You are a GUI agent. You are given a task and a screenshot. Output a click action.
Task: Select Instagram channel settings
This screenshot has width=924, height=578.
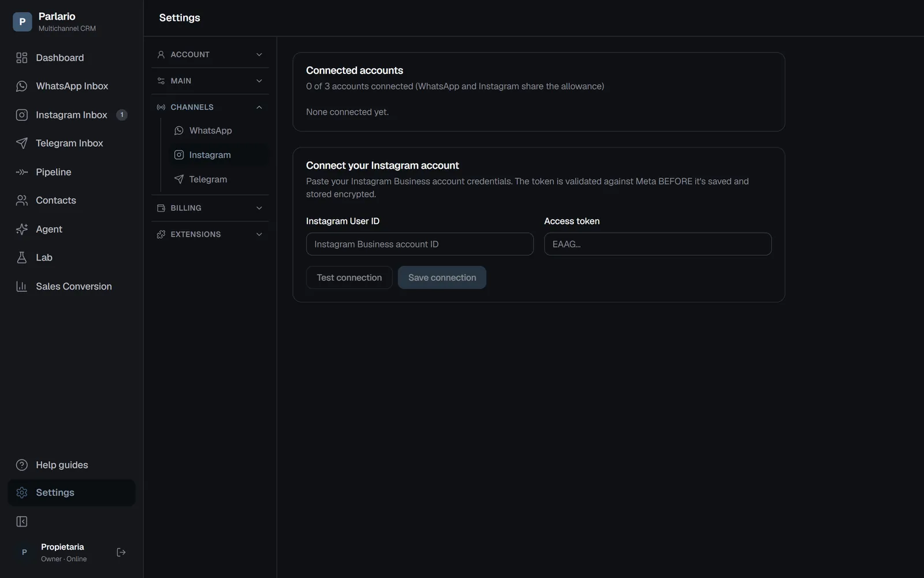[219, 155]
